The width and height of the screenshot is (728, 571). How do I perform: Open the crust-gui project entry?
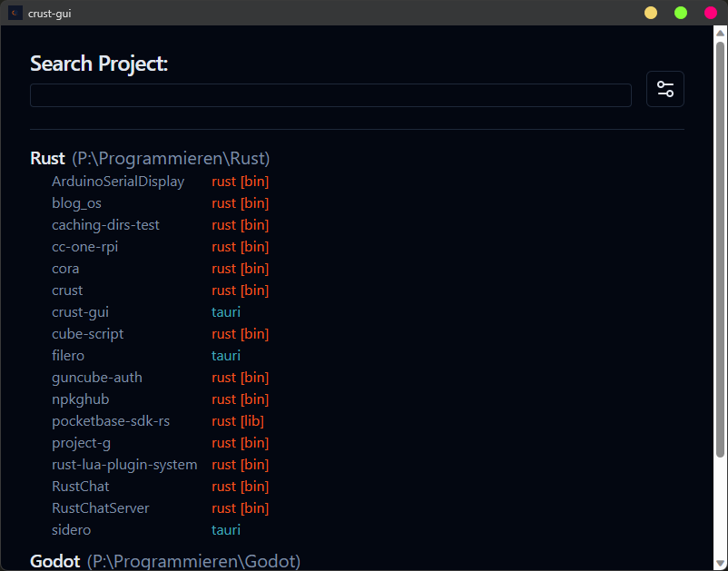coord(81,311)
